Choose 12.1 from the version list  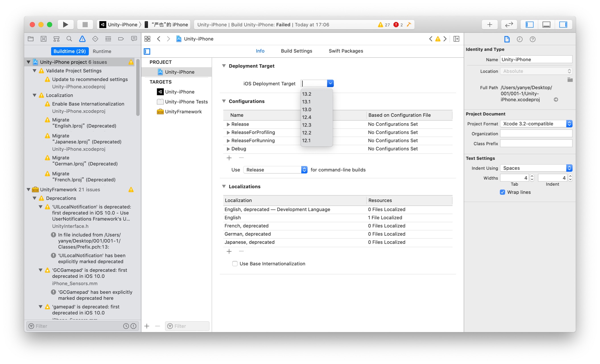(316, 140)
